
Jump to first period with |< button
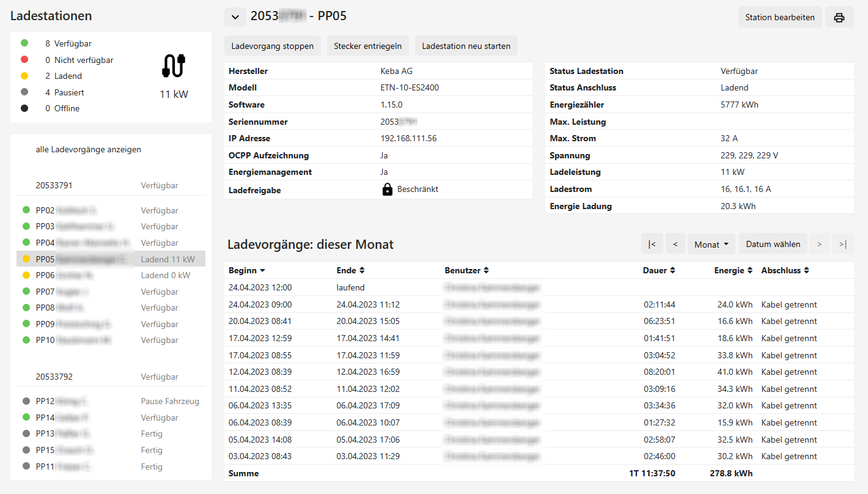click(652, 244)
